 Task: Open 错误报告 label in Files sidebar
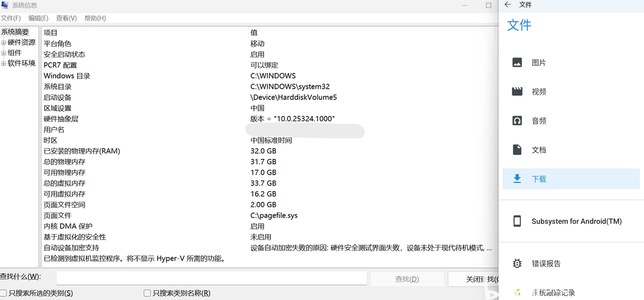coord(546,263)
